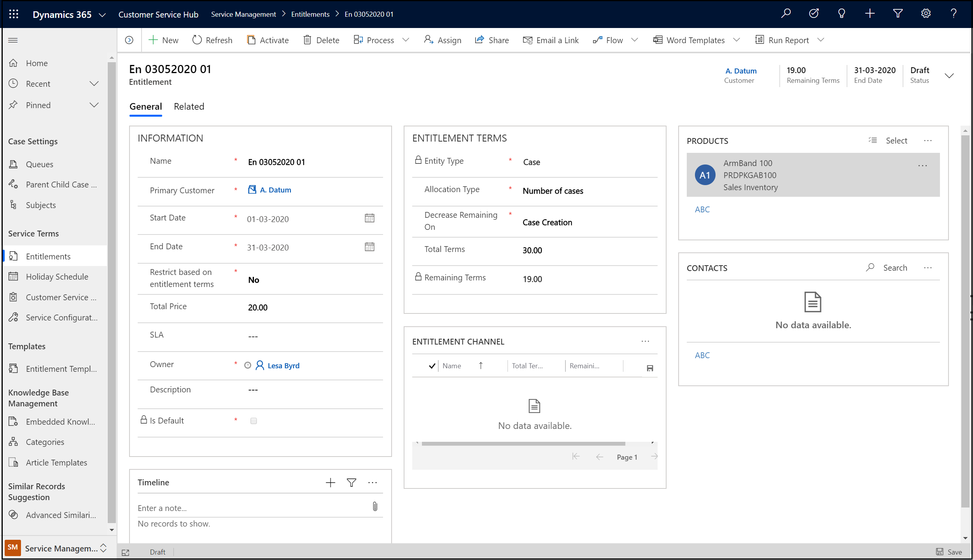
Task: Click the Run Report icon
Action: point(760,40)
